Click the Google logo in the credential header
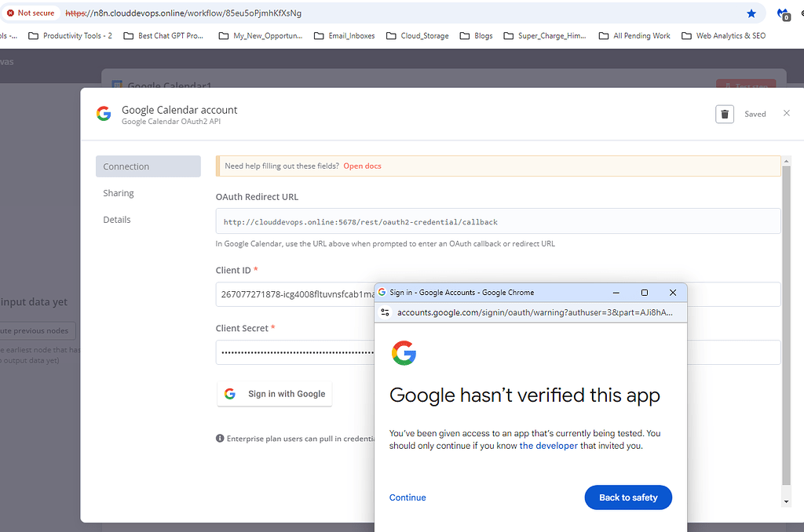Screen dimensions: 804x532 (103, 113)
